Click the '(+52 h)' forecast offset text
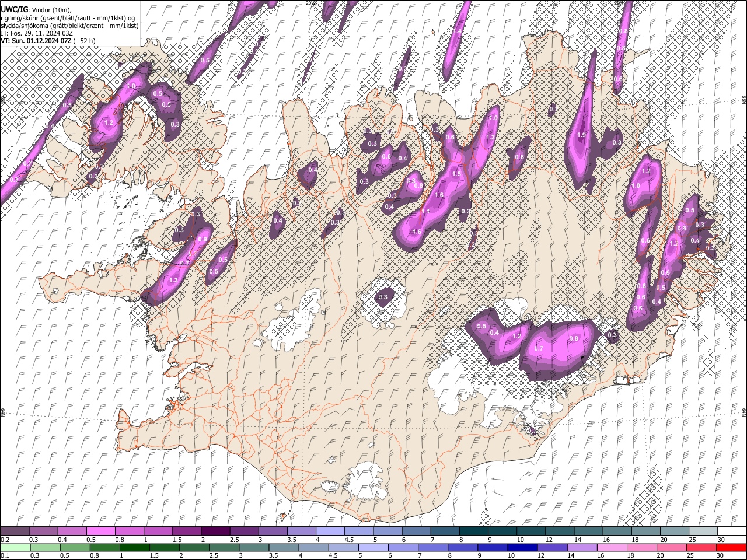 click(85, 41)
